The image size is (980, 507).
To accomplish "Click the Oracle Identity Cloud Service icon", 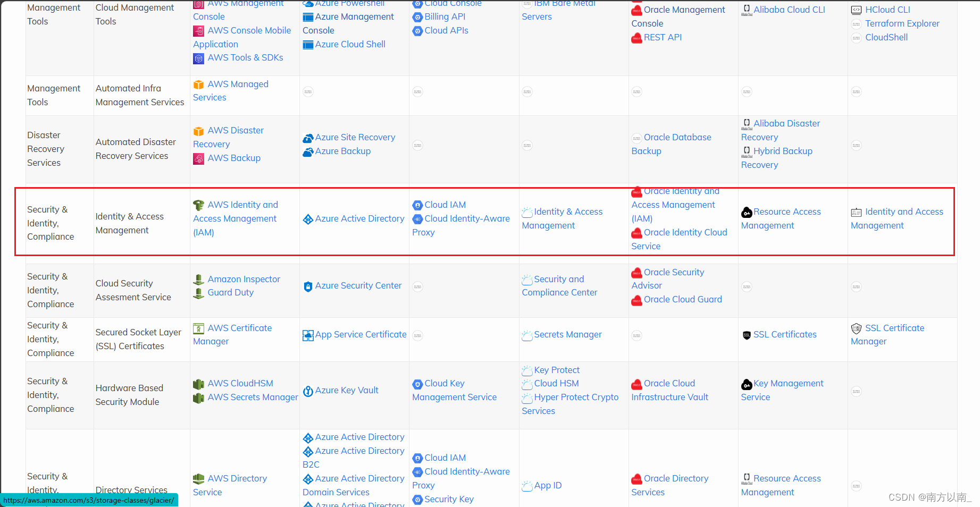I will (x=636, y=233).
